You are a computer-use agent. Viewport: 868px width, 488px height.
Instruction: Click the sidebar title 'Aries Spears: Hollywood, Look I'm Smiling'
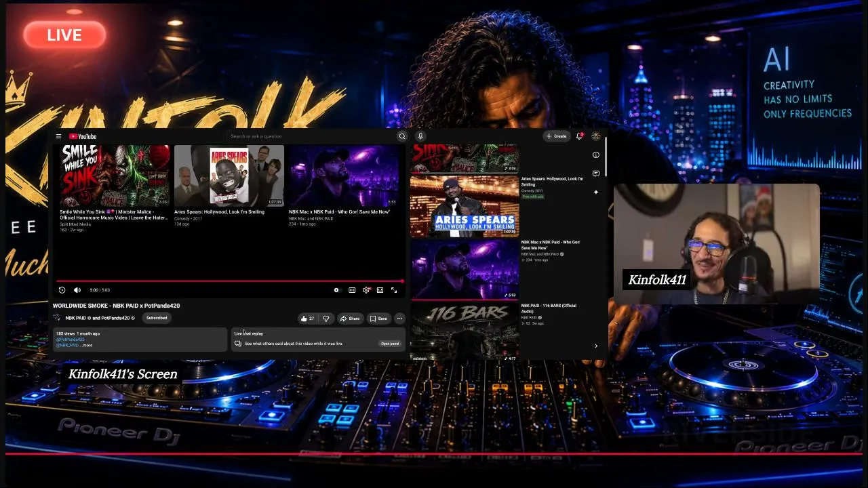(552, 182)
